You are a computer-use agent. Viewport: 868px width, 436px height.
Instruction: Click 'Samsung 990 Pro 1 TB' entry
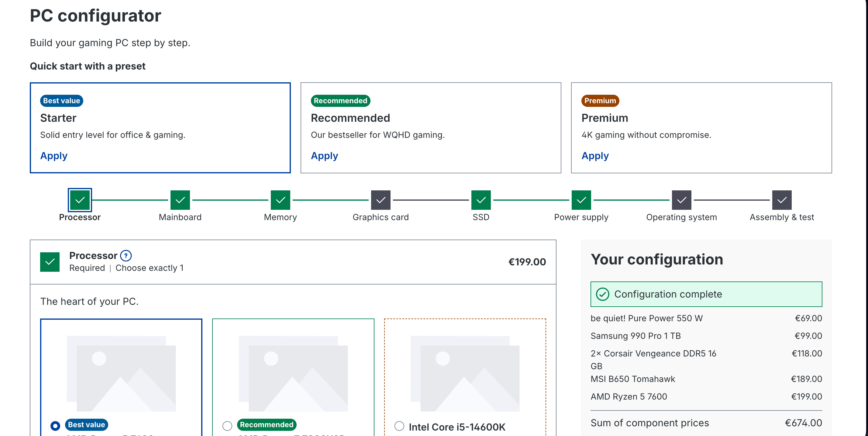(706, 336)
